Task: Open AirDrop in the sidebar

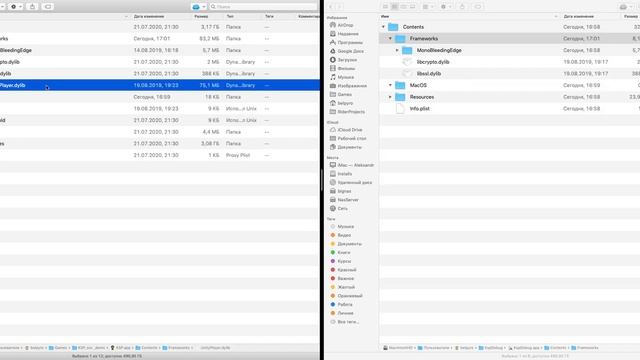Action: (x=345, y=25)
